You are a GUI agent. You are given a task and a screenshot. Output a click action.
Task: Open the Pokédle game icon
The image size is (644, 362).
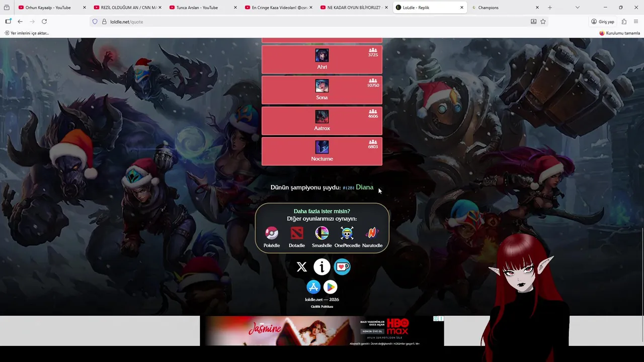272,233
